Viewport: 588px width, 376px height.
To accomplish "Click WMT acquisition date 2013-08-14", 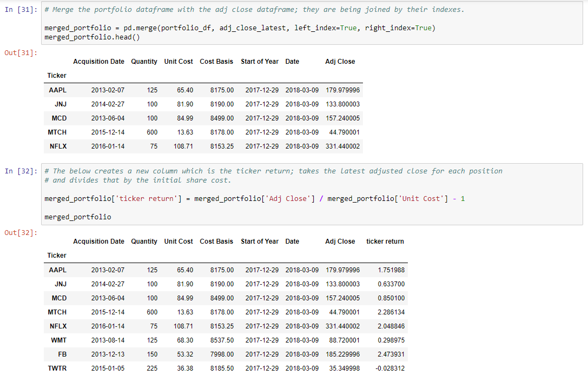I will pos(108,340).
